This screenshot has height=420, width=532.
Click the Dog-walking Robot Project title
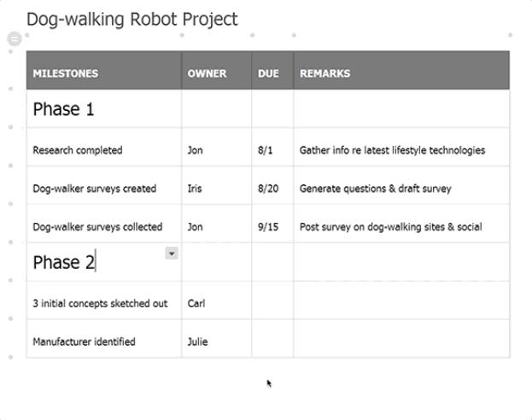[x=132, y=20]
